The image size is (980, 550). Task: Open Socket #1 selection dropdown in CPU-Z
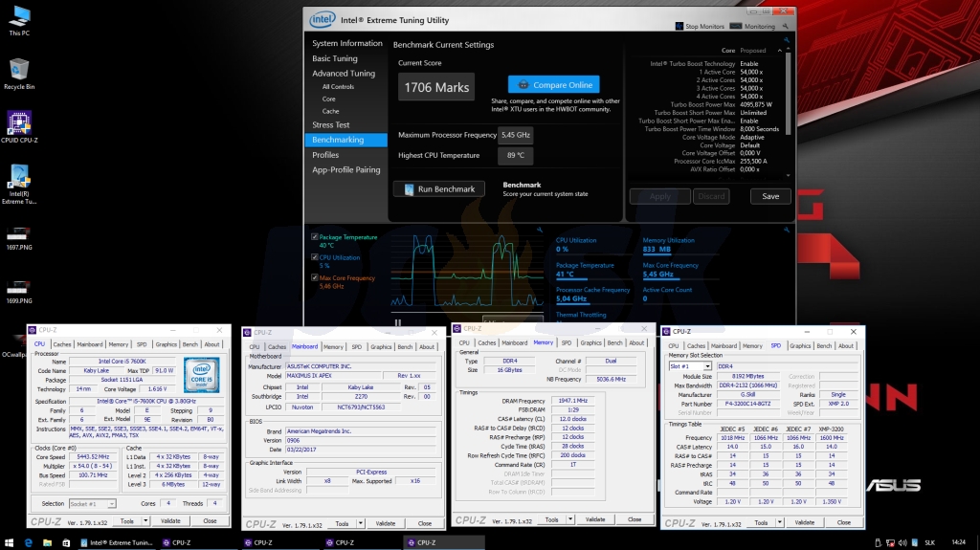[111, 504]
